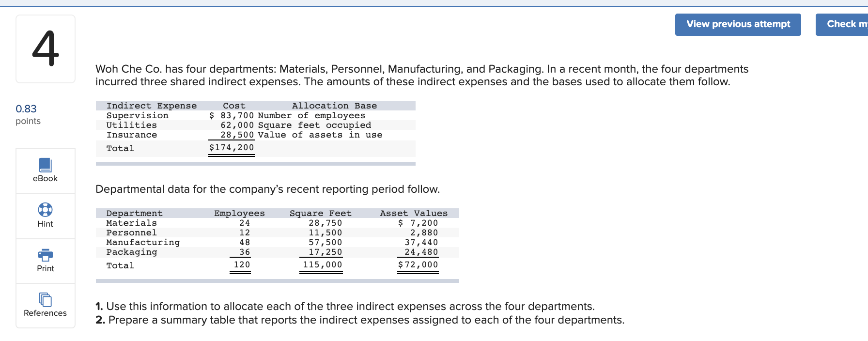Click the Personnel department row label

[x=132, y=232]
